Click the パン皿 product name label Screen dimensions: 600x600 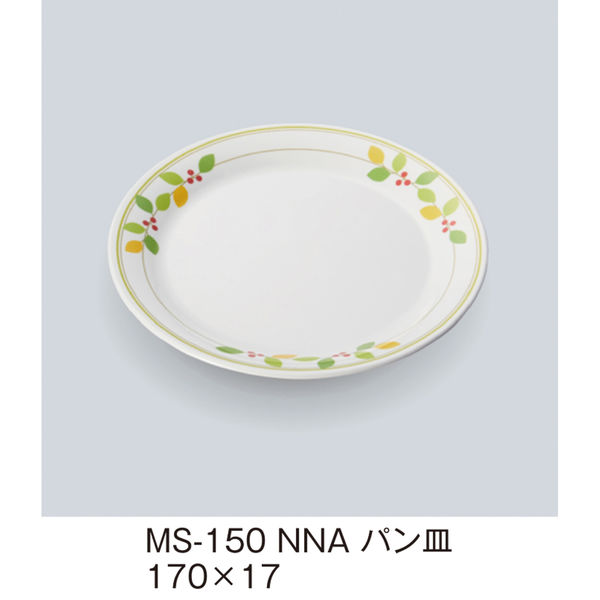coord(406,541)
